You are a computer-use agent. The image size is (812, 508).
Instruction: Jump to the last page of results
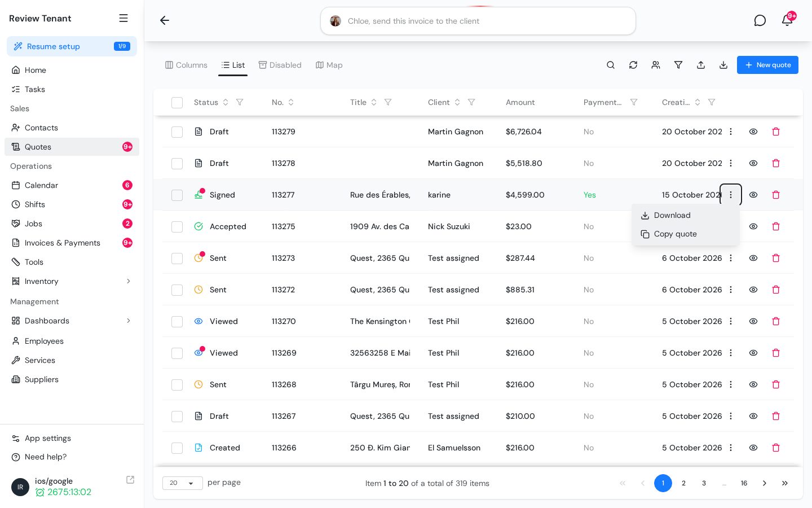785,483
